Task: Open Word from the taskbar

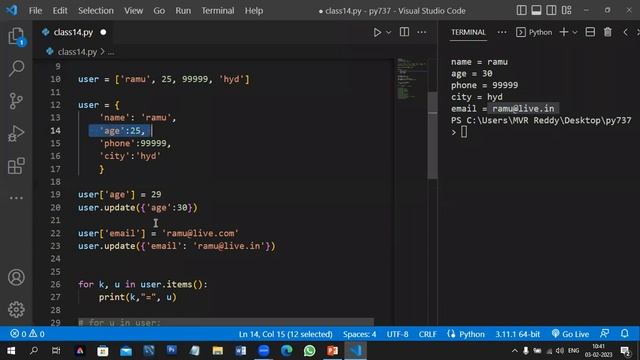Action: click(x=241, y=351)
